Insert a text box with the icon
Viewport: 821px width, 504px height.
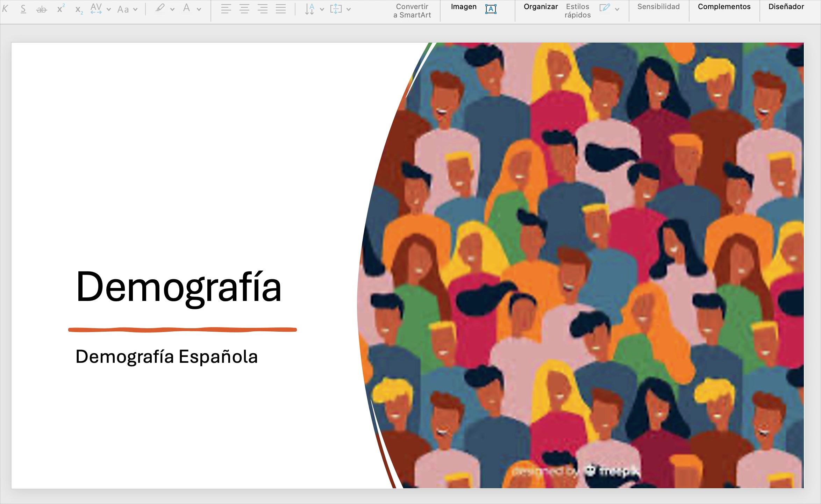click(x=491, y=9)
